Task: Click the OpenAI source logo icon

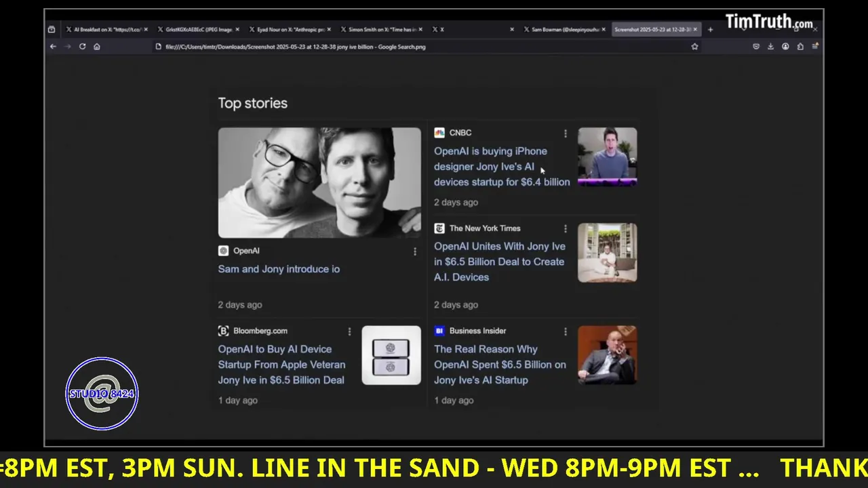Action: [x=223, y=251]
